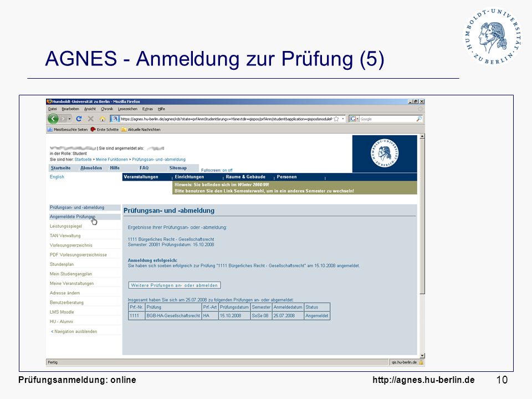Open Leistungsspiegel in sidebar

(x=66, y=226)
